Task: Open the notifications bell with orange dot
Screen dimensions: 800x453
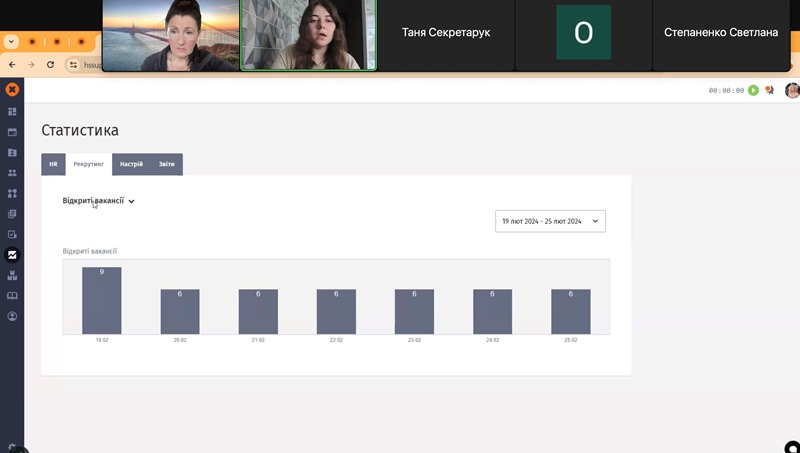Action: click(769, 90)
